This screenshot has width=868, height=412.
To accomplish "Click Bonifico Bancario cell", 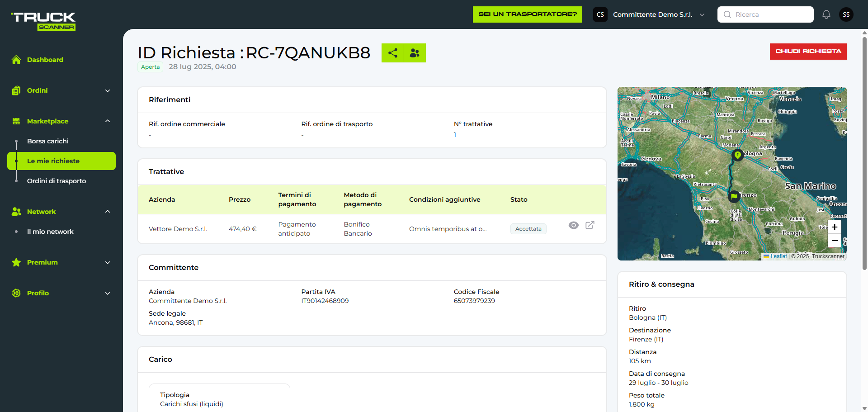I will tap(358, 229).
